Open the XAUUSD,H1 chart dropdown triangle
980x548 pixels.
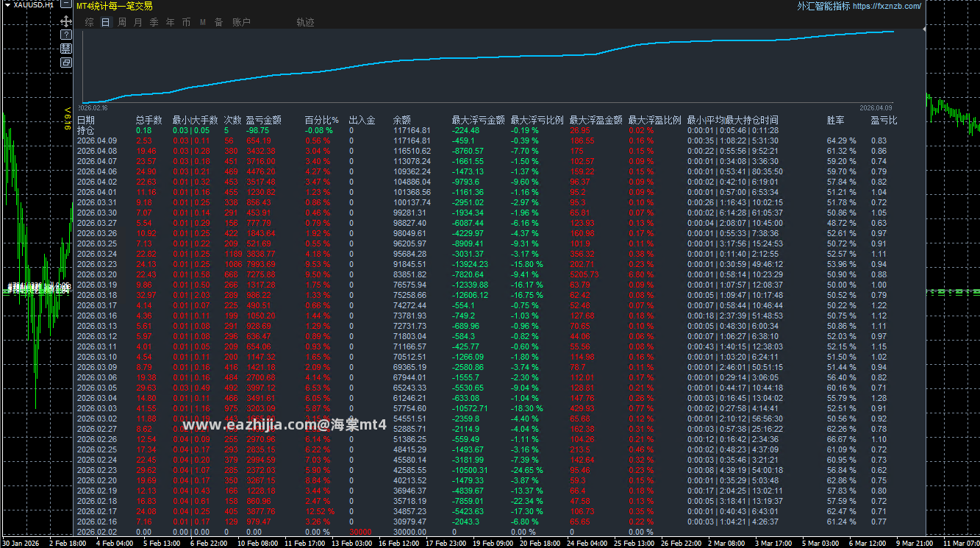pos(7,4)
